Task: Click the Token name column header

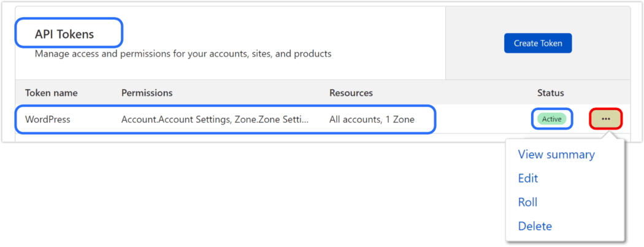Action: pyautogui.click(x=51, y=93)
